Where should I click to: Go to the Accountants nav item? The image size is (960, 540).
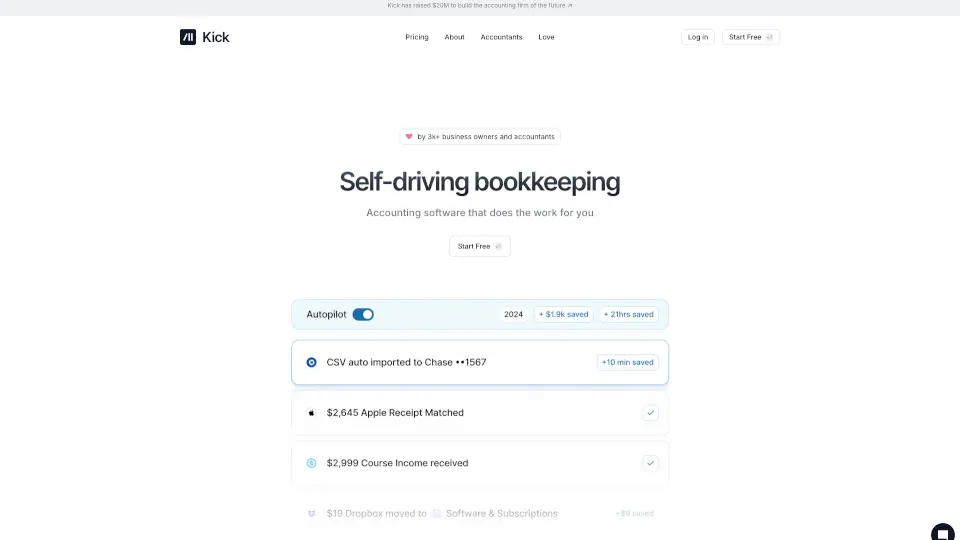point(501,37)
